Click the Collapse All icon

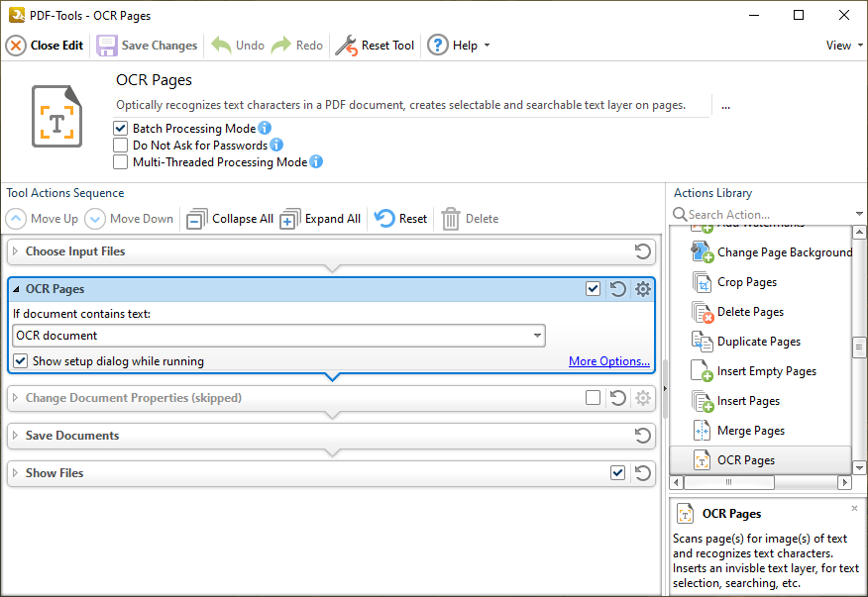click(x=197, y=219)
